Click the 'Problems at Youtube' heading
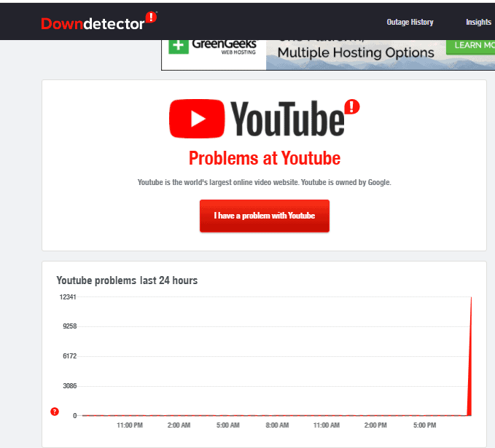 tap(265, 158)
